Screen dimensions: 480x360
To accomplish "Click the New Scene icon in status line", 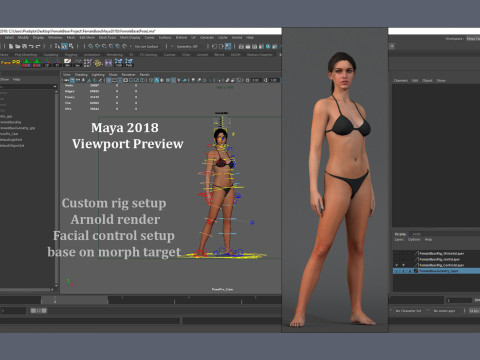I will click(x=11, y=46).
